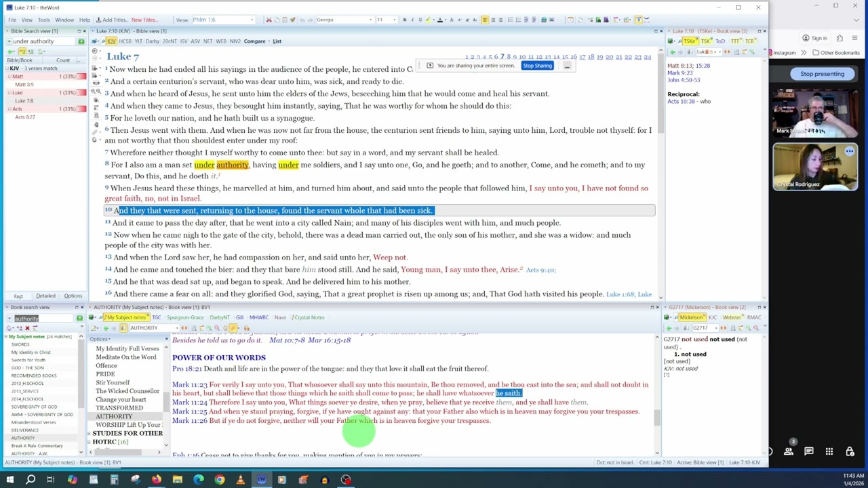Expand the STUDIES FOR OTHER tree node
The image size is (868, 488).
tap(90, 433)
